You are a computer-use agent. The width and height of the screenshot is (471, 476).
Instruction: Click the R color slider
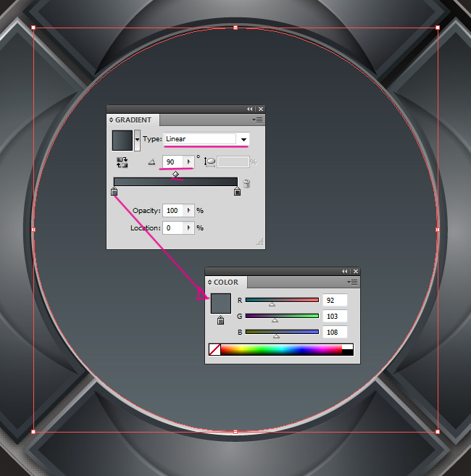[282, 300]
